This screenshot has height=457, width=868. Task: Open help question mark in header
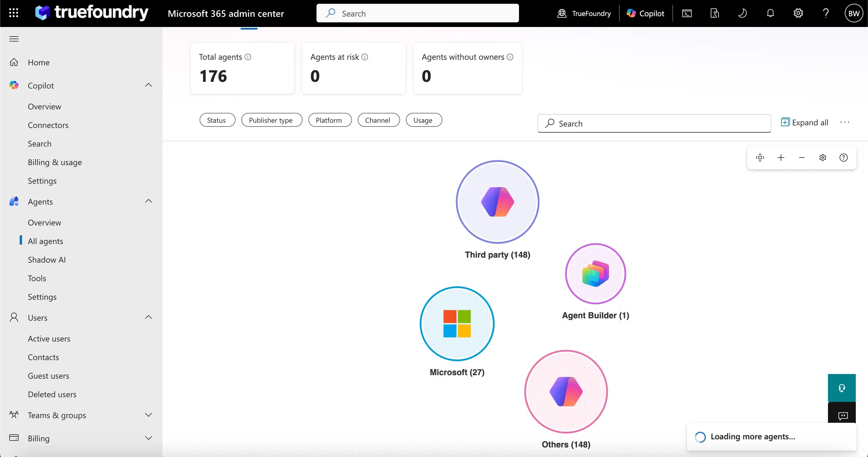pos(826,13)
